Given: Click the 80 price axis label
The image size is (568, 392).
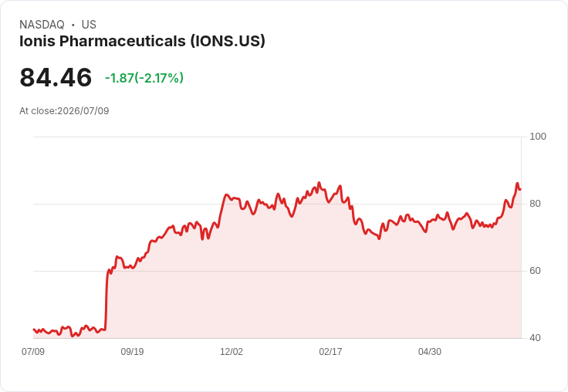Looking at the screenshot, I should coord(535,204).
